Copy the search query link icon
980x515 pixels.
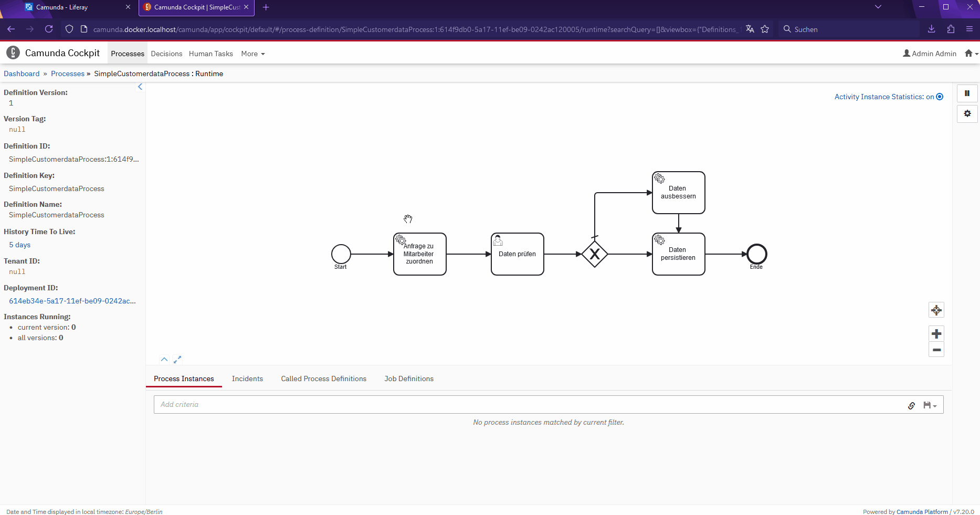pyautogui.click(x=911, y=405)
